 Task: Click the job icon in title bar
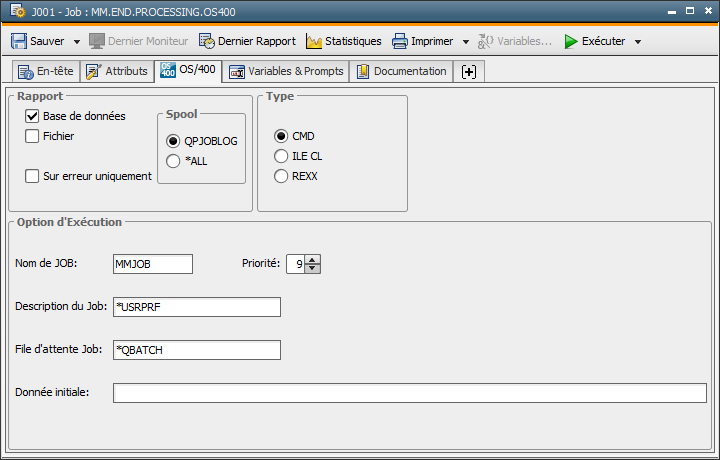click(x=12, y=13)
